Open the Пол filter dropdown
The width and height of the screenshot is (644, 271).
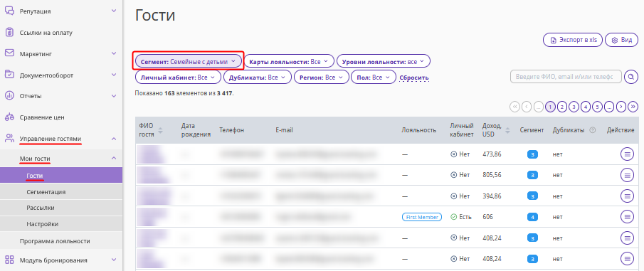pyautogui.click(x=374, y=78)
